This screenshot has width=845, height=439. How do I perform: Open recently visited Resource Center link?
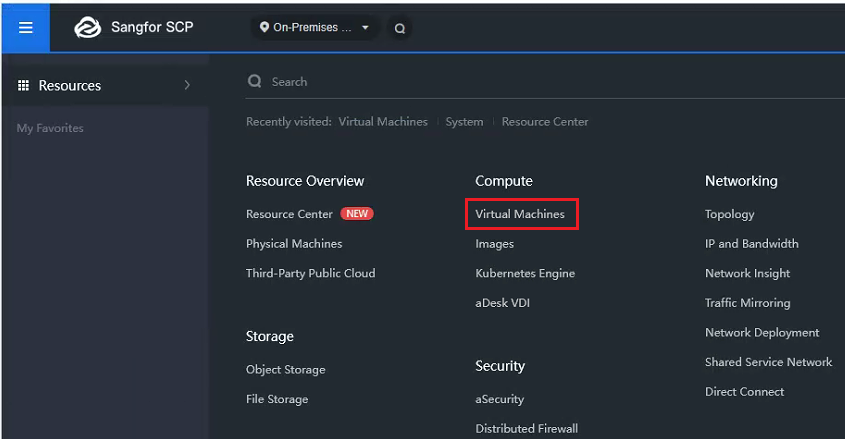tap(545, 122)
